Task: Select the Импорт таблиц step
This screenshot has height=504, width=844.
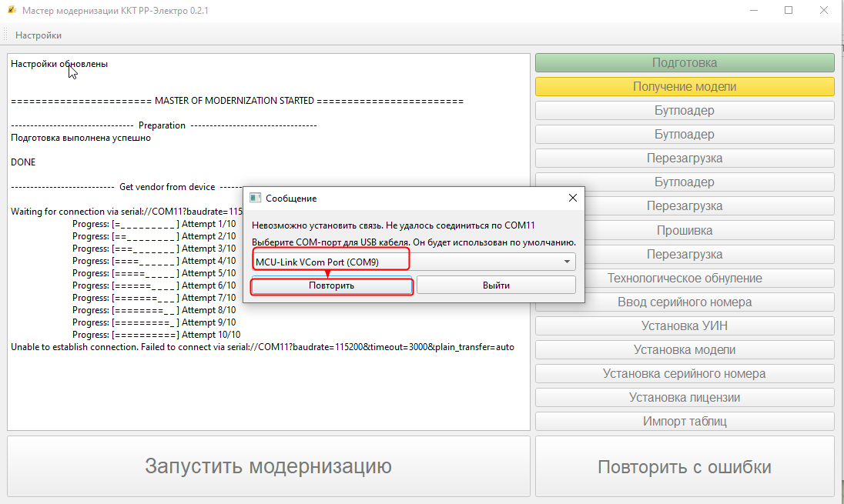Action: click(x=685, y=421)
